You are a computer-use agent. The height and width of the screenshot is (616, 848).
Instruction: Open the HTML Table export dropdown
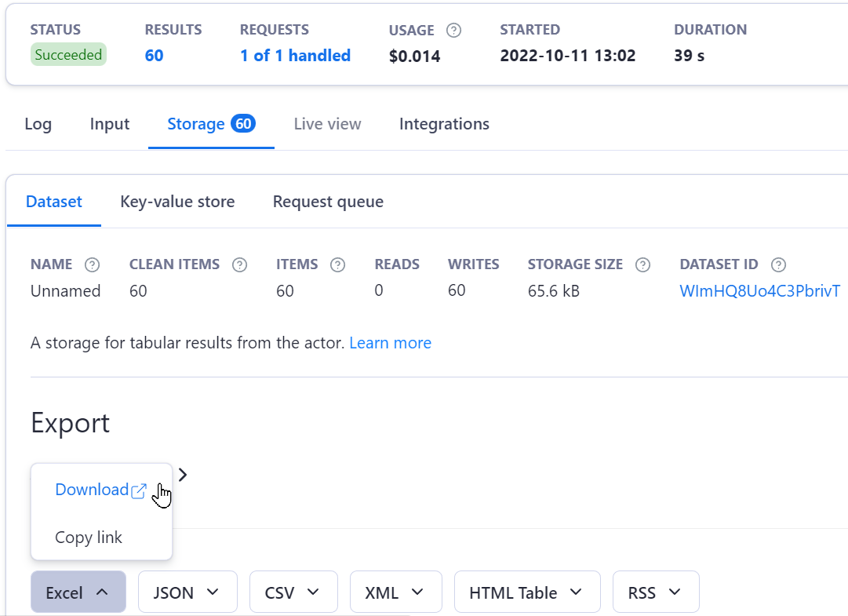526,592
